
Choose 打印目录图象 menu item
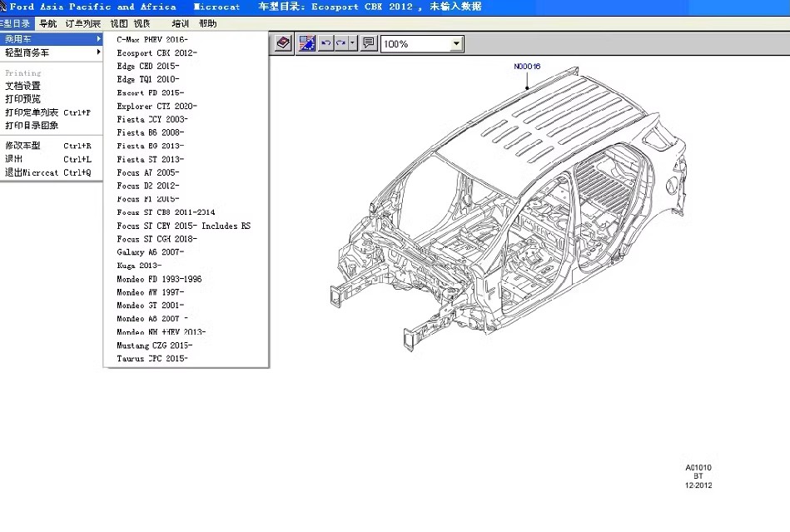click(x=52, y=125)
